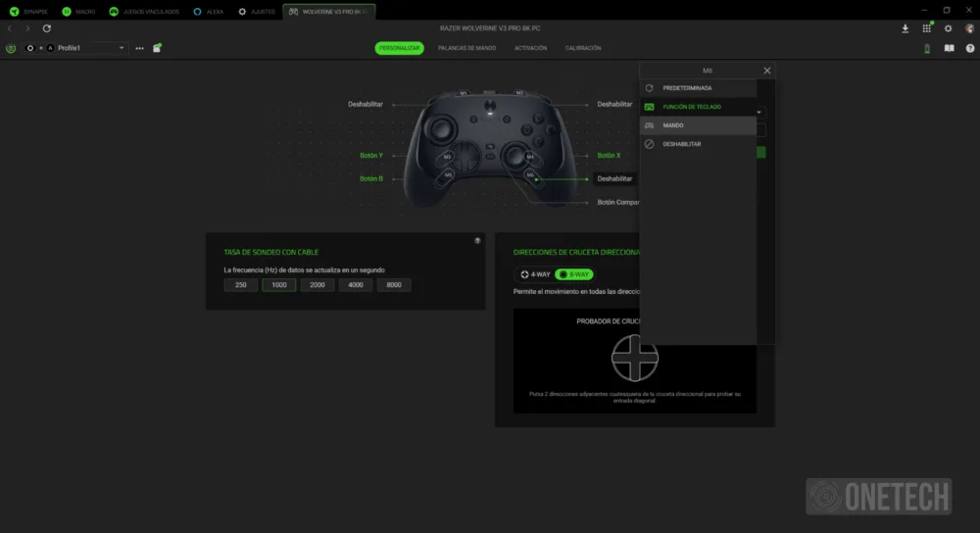Click the green save button in M6 panel
This screenshot has width=980, height=533.
point(761,153)
